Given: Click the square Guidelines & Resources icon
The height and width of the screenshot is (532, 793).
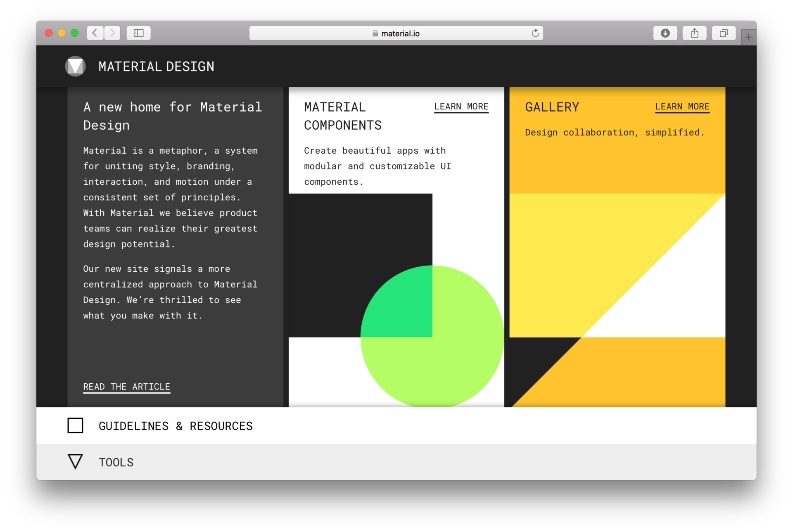Looking at the screenshot, I should (x=75, y=425).
